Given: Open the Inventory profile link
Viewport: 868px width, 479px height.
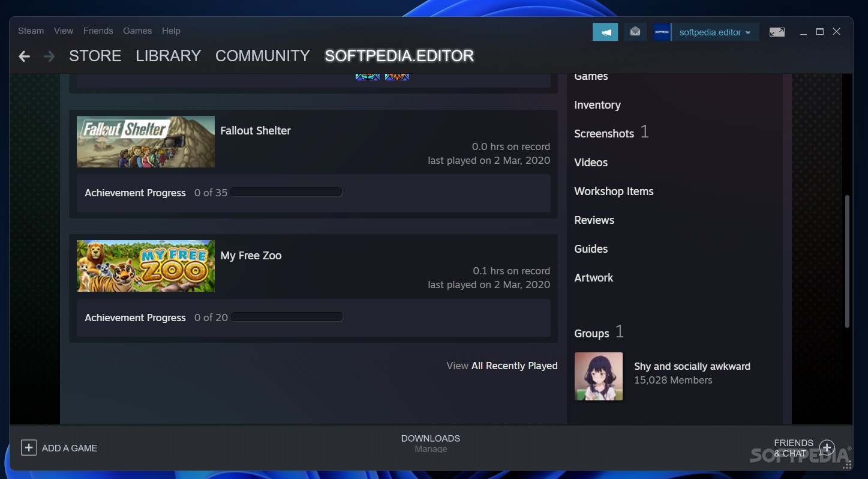Looking at the screenshot, I should [597, 105].
